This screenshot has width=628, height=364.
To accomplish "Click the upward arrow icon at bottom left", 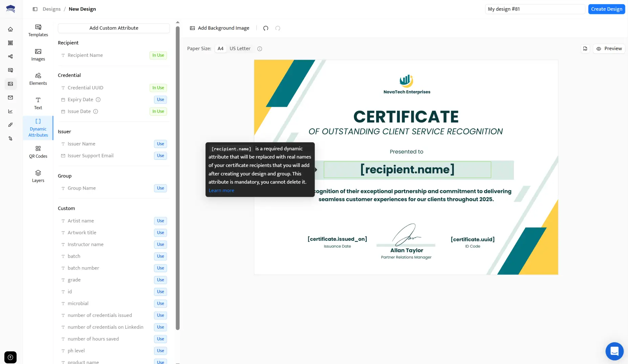I will [x=10, y=357].
